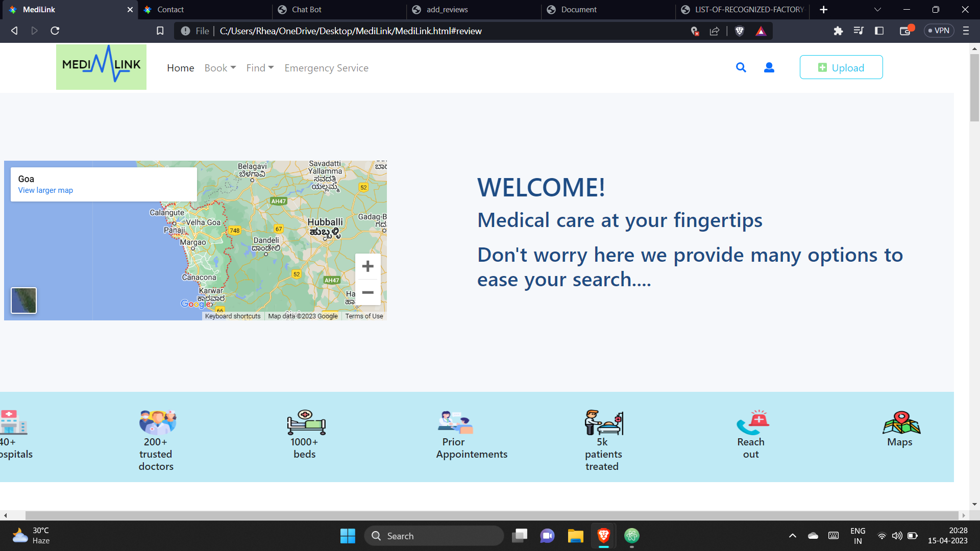Open the View larger map link
The width and height of the screenshot is (980, 551).
45,190
